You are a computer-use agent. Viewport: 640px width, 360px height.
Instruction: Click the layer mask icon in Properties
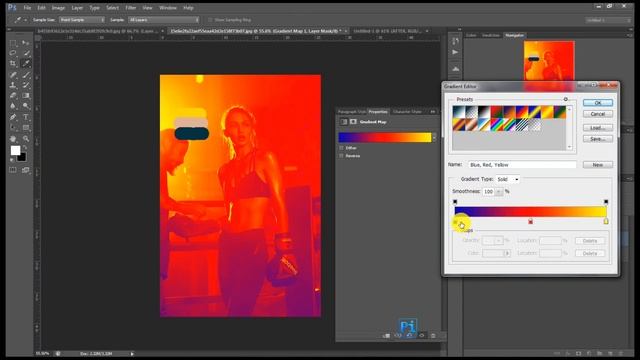(x=353, y=122)
